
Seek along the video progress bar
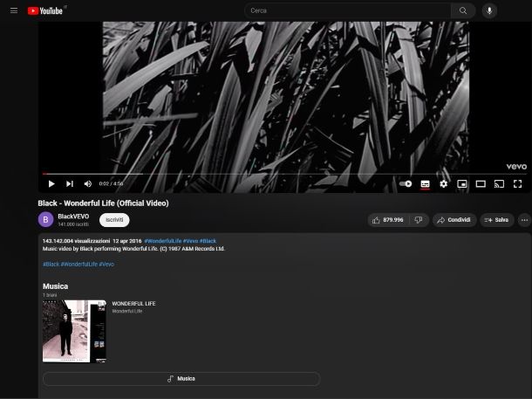[284, 174]
